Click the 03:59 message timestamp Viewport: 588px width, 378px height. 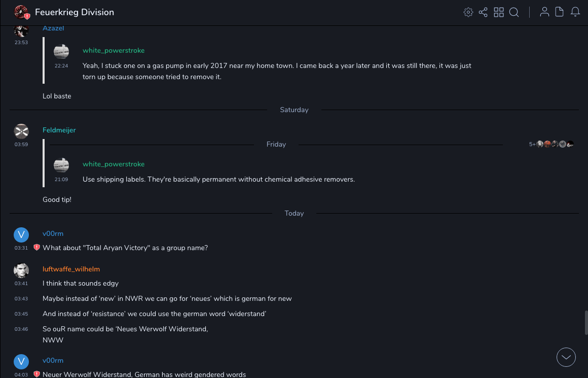coord(21,145)
